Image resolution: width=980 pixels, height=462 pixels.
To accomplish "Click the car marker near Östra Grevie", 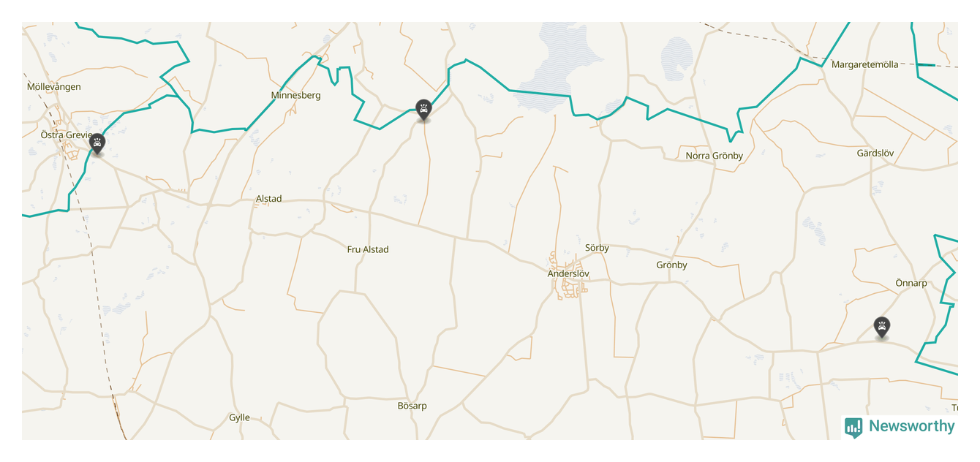I will tap(97, 144).
